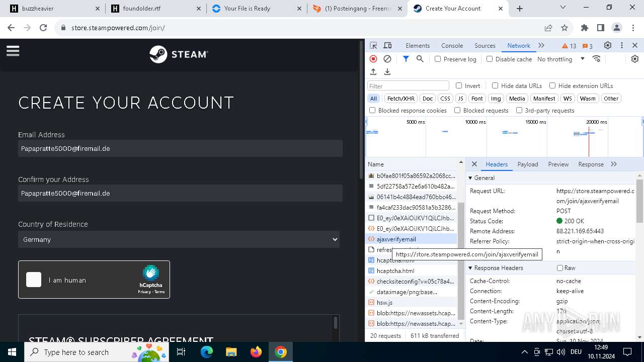Screen dimensions: 644x362
Task: Open the Chrome extensions puzzle icon
Action: [585, 28]
